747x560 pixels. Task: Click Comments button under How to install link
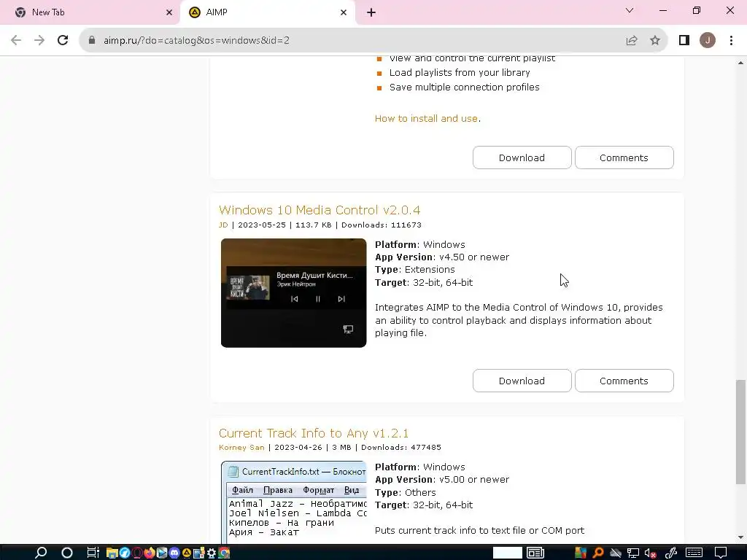click(x=624, y=157)
